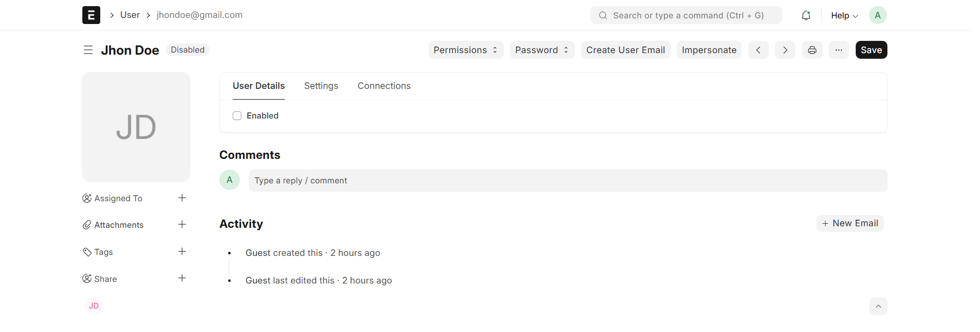Click the Attachments label
980x332 pixels.
point(119,225)
